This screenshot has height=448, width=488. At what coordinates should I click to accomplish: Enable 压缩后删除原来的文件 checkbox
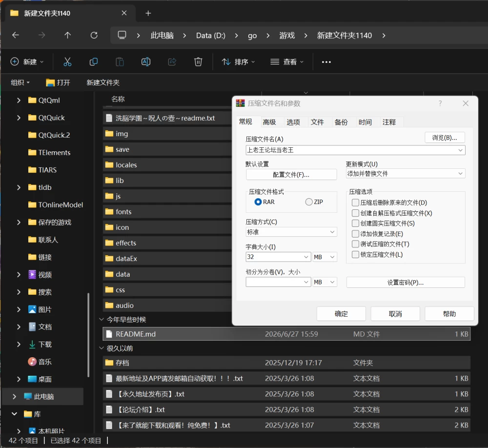click(355, 203)
